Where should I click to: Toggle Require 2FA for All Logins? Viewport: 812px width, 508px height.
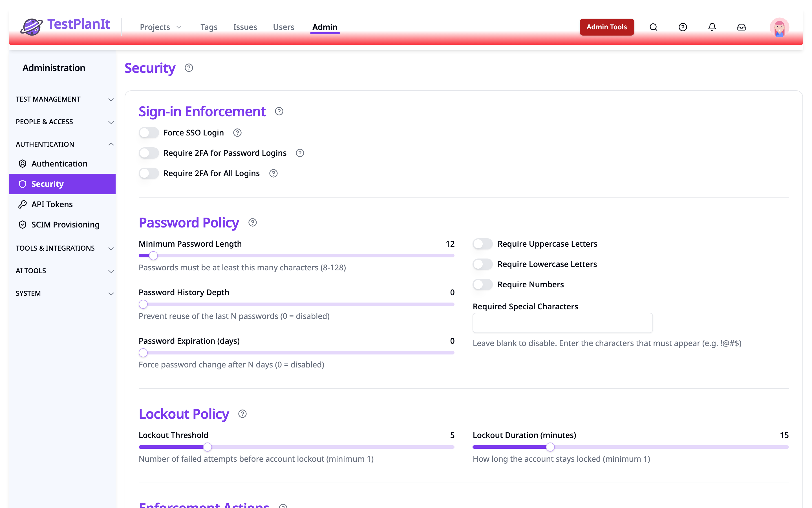tap(149, 173)
